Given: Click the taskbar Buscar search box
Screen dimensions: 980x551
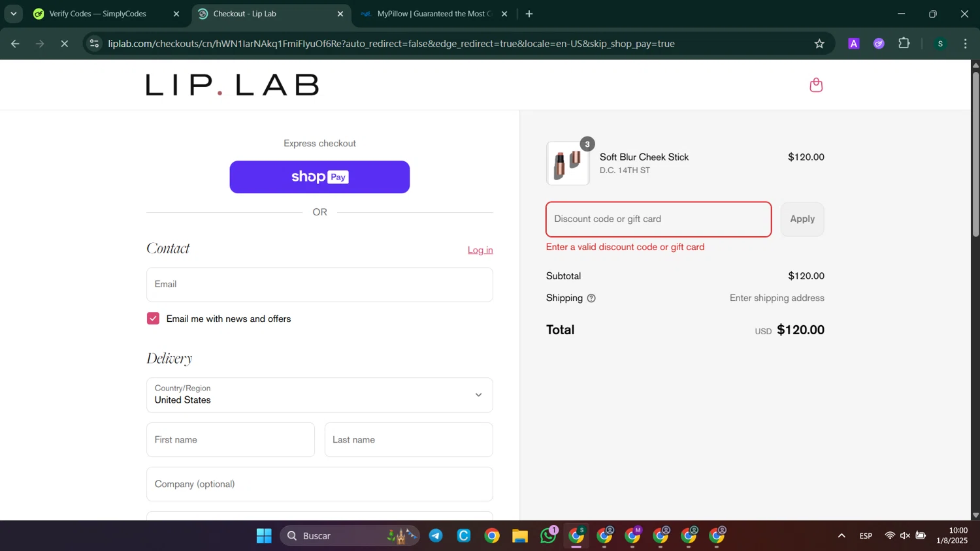Looking at the screenshot, I should click(x=350, y=536).
